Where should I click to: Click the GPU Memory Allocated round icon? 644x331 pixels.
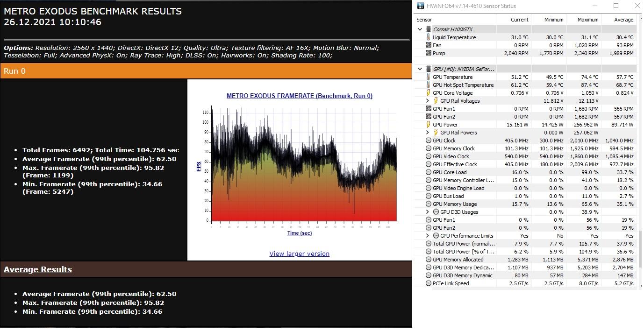click(x=429, y=260)
